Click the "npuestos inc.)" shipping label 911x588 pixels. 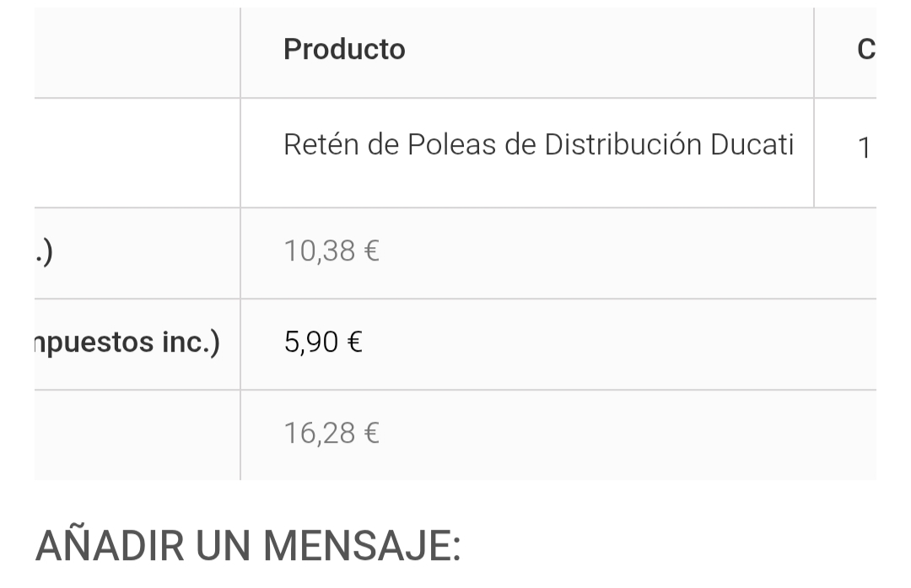coord(127,343)
